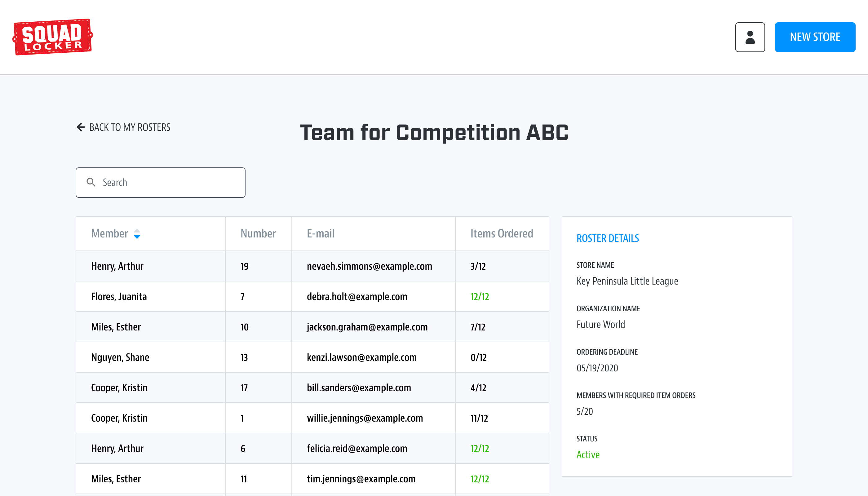
Task: Toggle Member column sort arrows
Action: click(x=137, y=234)
